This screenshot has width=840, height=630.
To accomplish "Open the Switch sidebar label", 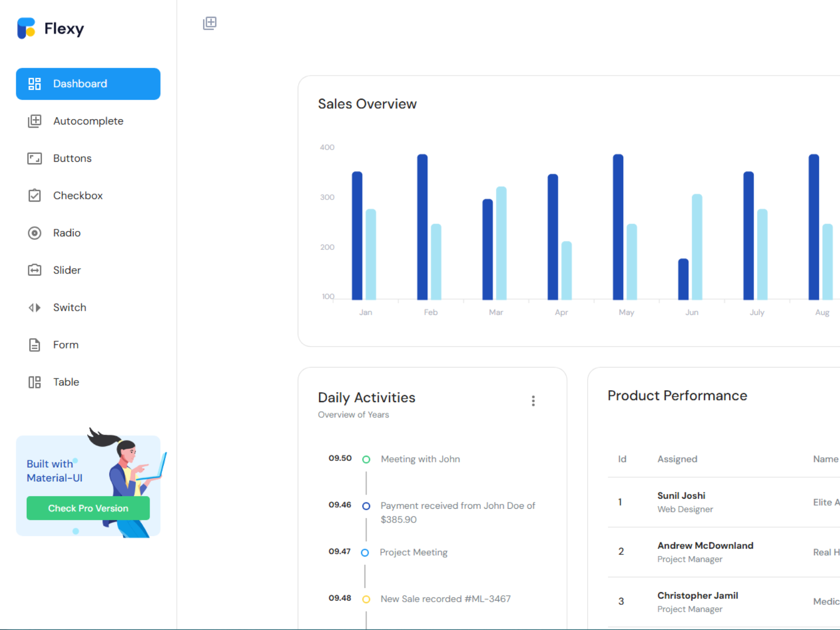I will tap(69, 308).
